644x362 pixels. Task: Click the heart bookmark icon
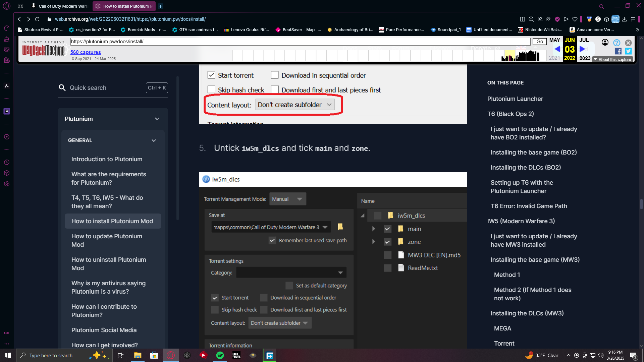point(575,19)
